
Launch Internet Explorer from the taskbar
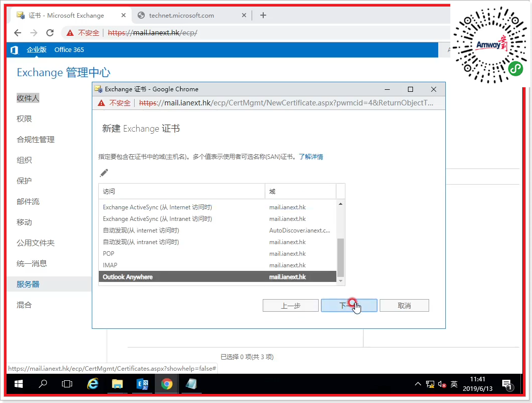93,384
